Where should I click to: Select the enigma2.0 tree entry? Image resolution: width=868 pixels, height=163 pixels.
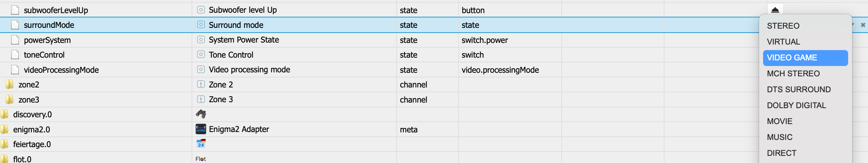[31, 130]
